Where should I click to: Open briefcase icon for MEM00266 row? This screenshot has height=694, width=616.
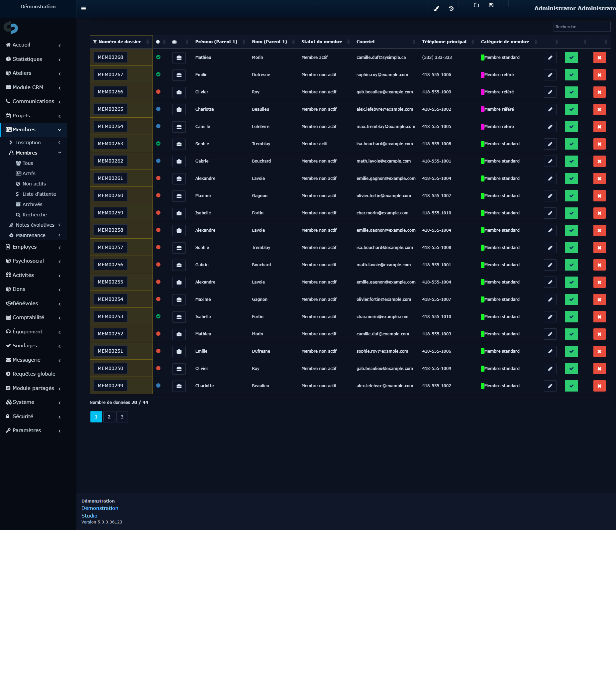point(179,92)
